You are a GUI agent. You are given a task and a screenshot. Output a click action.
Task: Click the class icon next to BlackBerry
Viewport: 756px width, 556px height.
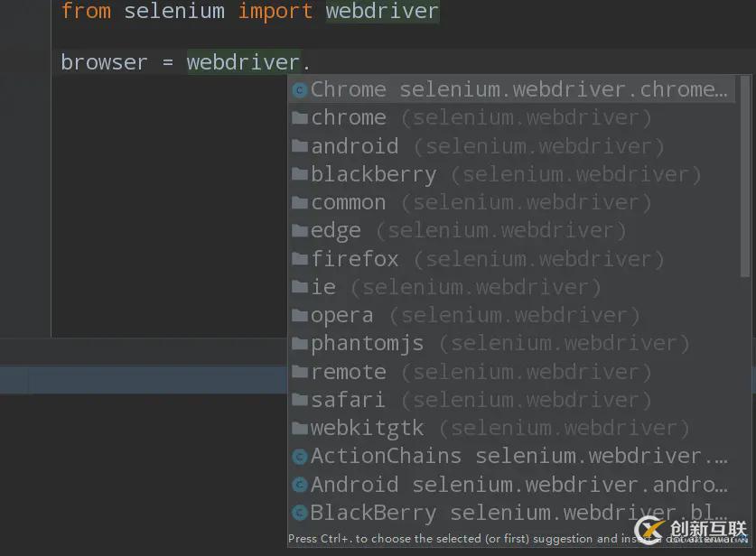[300, 513]
